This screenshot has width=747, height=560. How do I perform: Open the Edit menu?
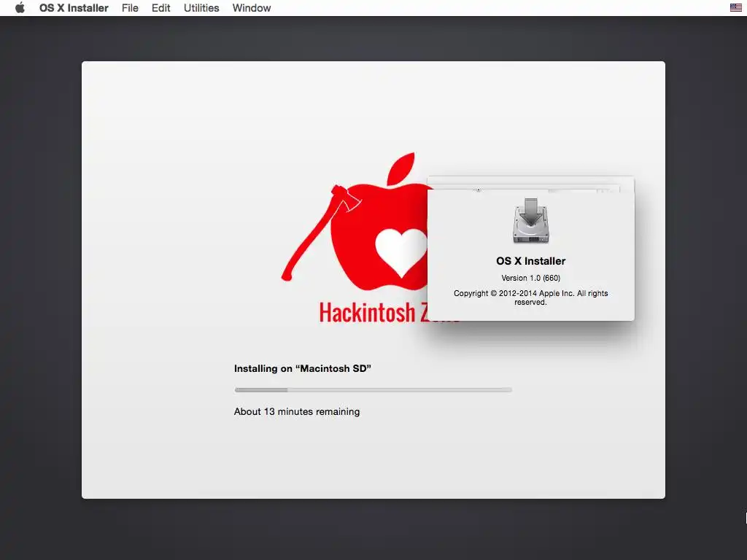tap(161, 8)
